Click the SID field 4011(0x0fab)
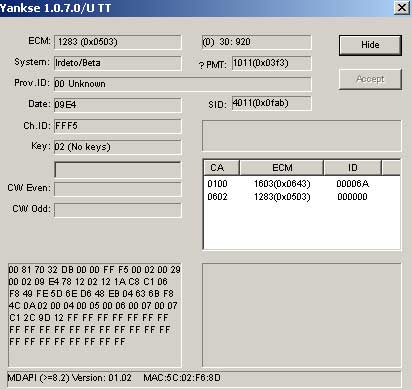Screen dimensions: 412x389 point(272,103)
